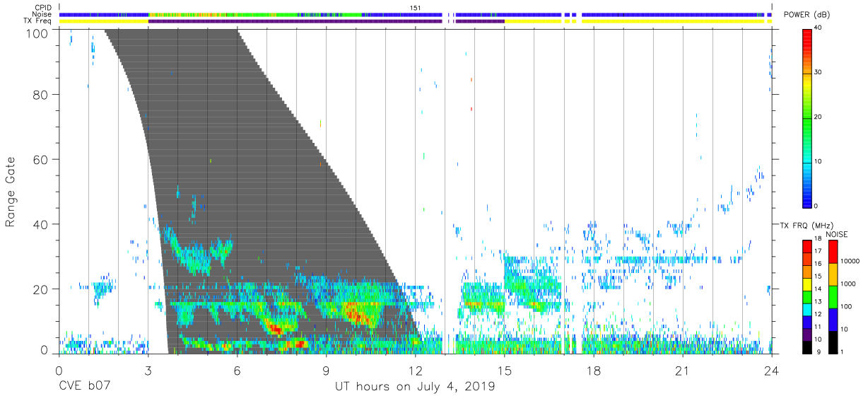Screen dimensions: 868x401
Task: Click x-axis tick label '24'
Action: point(772,371)
